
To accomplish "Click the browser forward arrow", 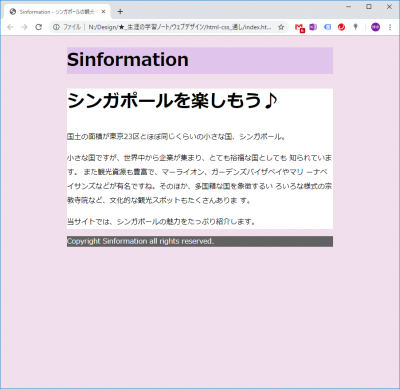I will click(x=24, y=27).
